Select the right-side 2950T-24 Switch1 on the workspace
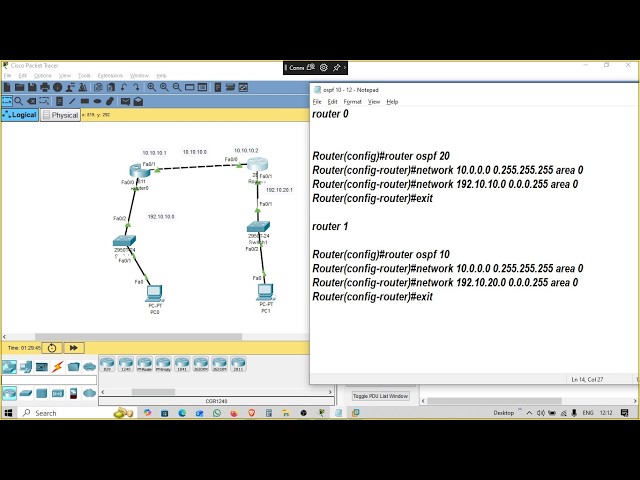Viewport: 640px width, 480px height. point(258,227)
